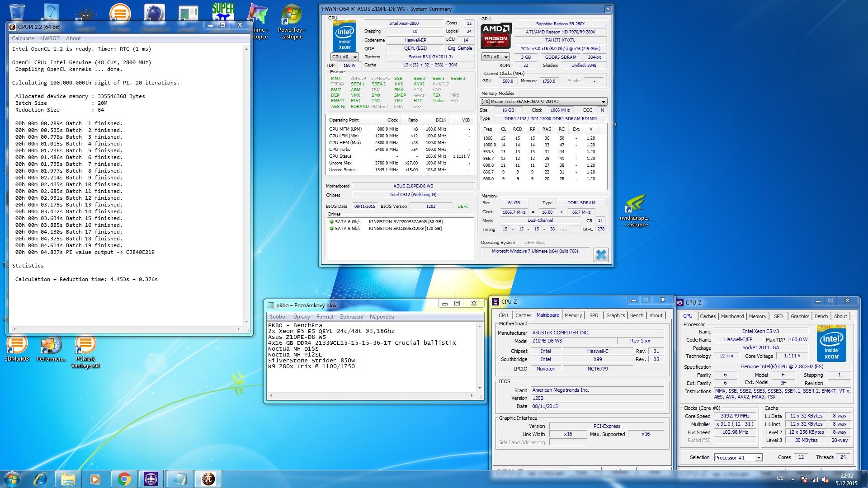Click the Nuvoton LPCIO field in CPU-Z
The height and width of the screenshot is (488, 868).
[x=546, y=369]
